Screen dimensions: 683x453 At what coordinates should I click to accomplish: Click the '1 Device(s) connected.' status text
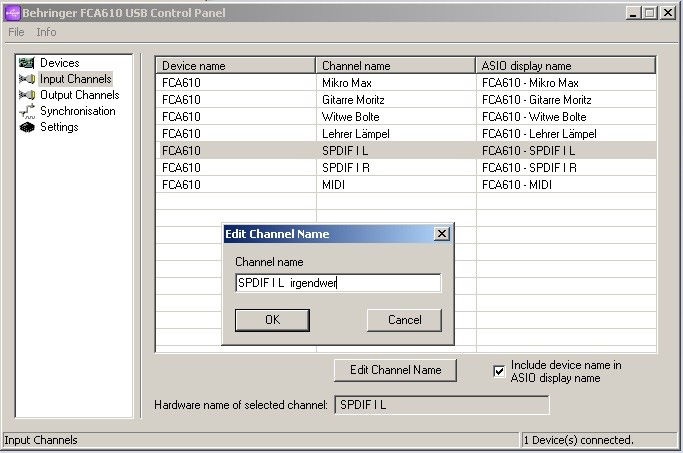(x=578, y=440)
